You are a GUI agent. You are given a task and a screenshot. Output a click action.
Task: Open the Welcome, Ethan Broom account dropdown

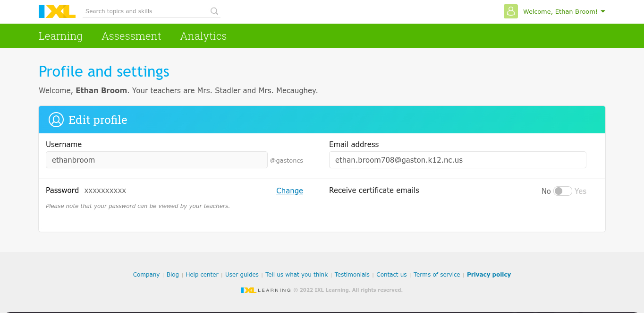(560, 11)
